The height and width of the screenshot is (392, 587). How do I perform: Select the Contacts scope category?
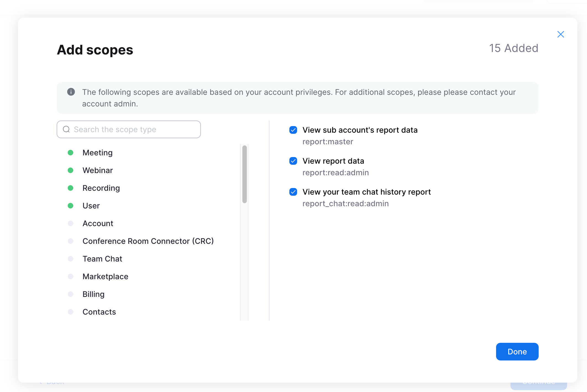(x=99, y=312)
